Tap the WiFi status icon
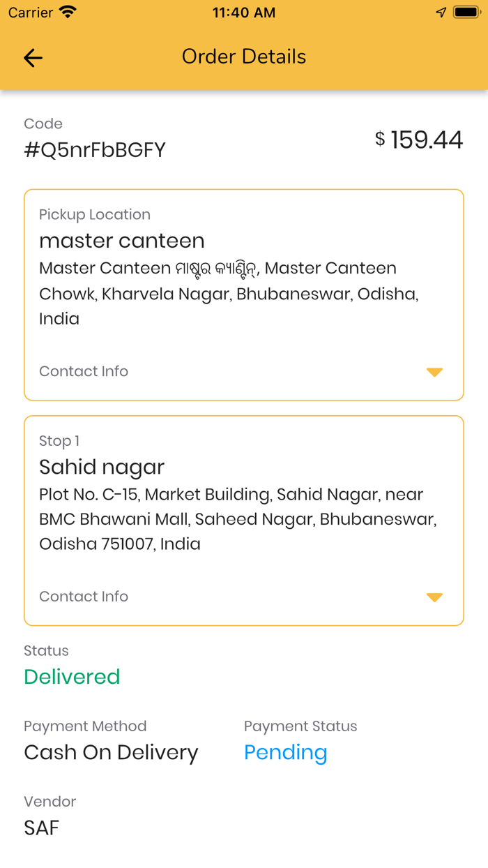 click(x=68, y=13)
